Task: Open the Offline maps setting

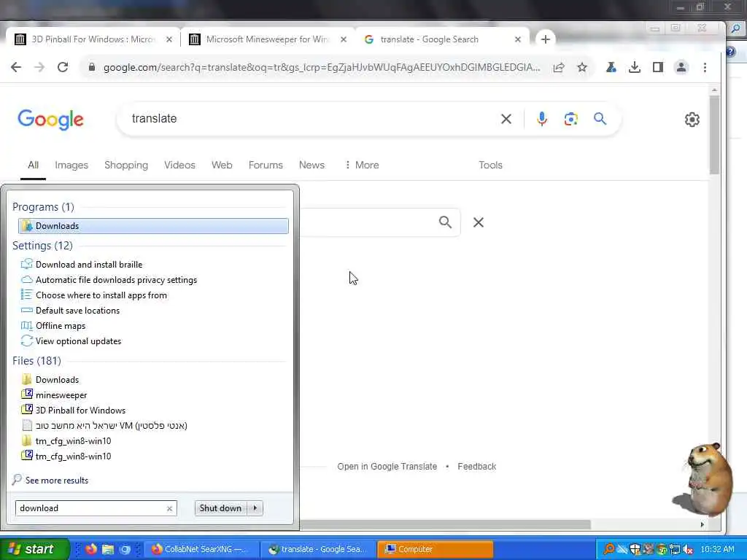Action: (x=60, y=326)
